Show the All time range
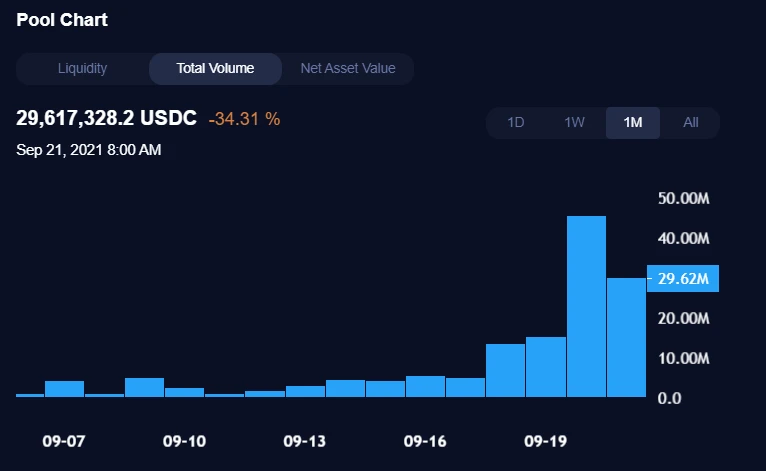Screen dimensions: 766x471 coord(690,123)
